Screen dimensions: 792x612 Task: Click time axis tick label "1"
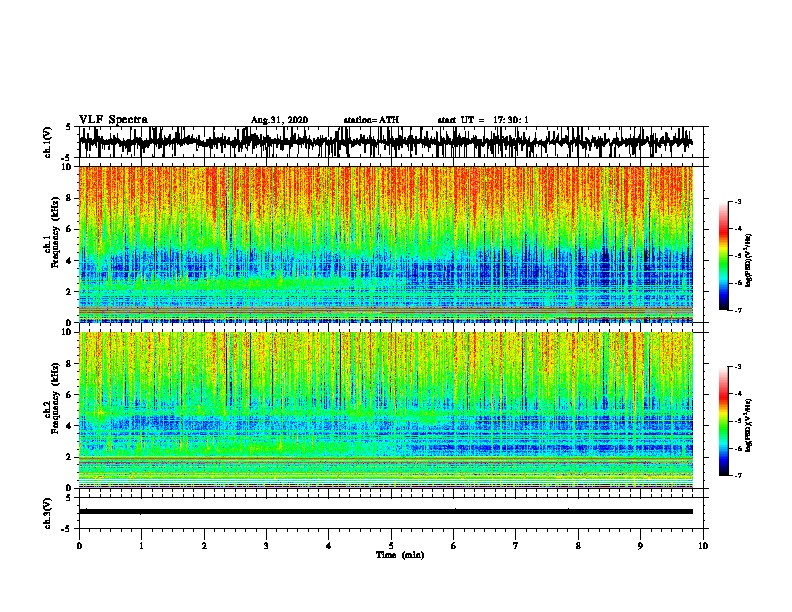pos(141,546)
